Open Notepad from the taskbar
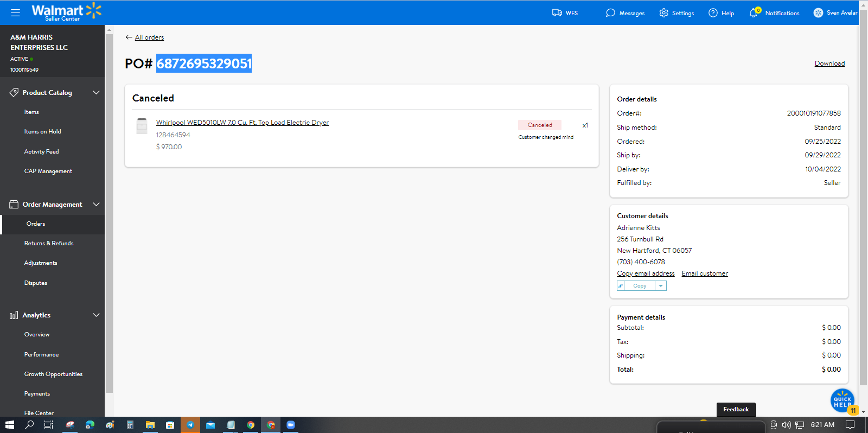868x433 pixels. click(231, 425)
